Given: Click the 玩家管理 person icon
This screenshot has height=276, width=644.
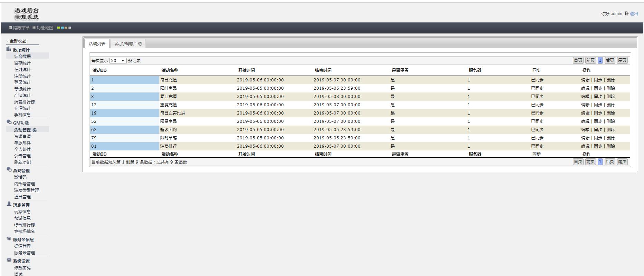Looking at the screenshot, I should 9,204.
